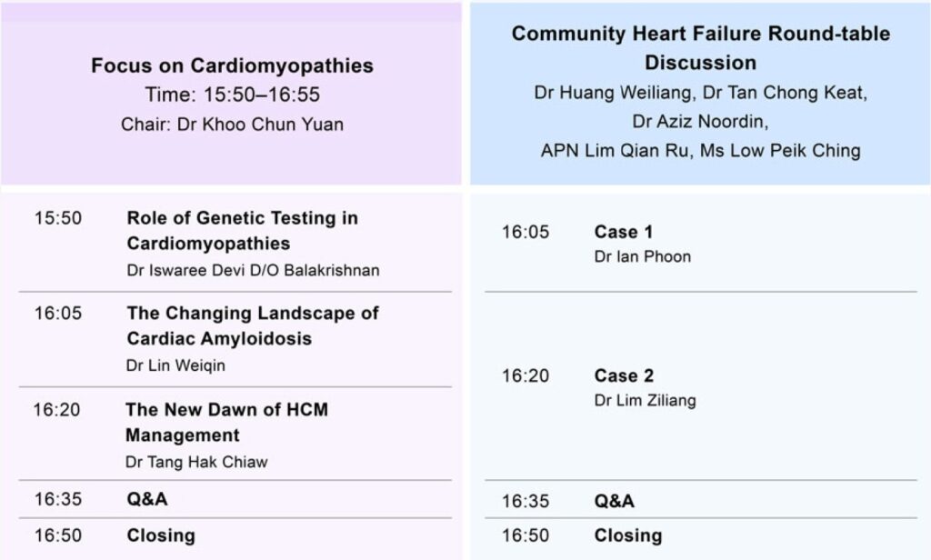Viewport: 931px width, 560px height.
Task: Click Closing entry in the round-table column
Action: pos(701,535)
